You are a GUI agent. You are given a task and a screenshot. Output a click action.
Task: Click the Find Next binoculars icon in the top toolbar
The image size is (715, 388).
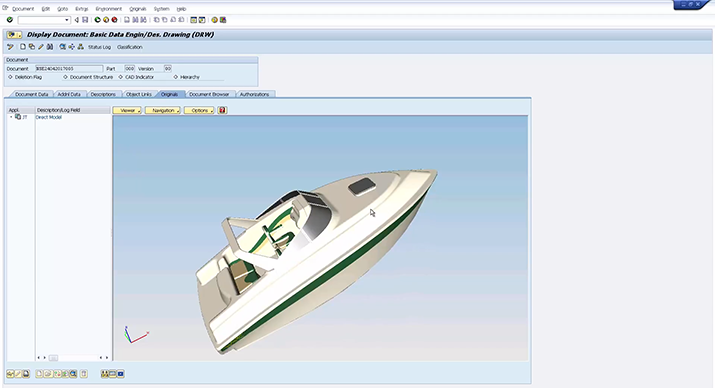pyautogui.click(x=143, y=20)
